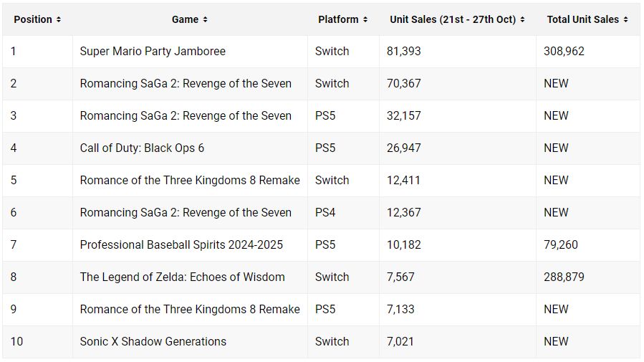Click position 10 cell in table
The image size is (644, 362).
[16, 342]
